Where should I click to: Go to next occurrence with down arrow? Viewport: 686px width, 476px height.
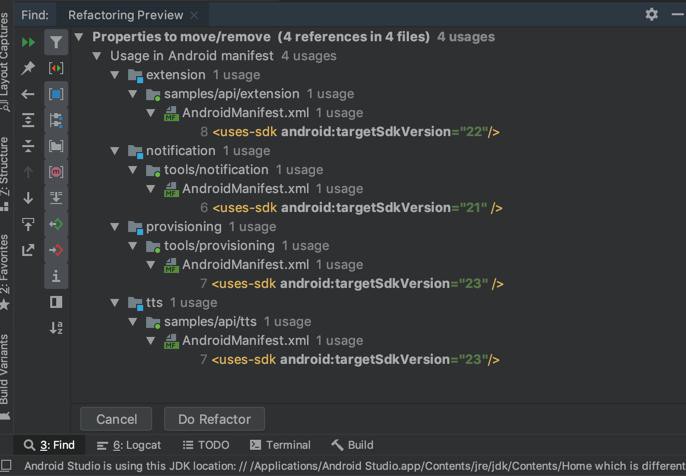(x=28, y=198)
